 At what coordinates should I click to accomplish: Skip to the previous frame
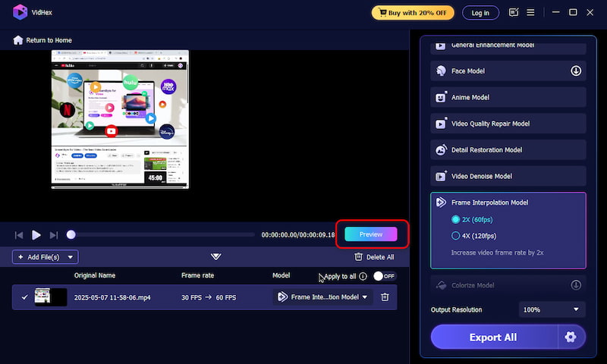(19, 235)
